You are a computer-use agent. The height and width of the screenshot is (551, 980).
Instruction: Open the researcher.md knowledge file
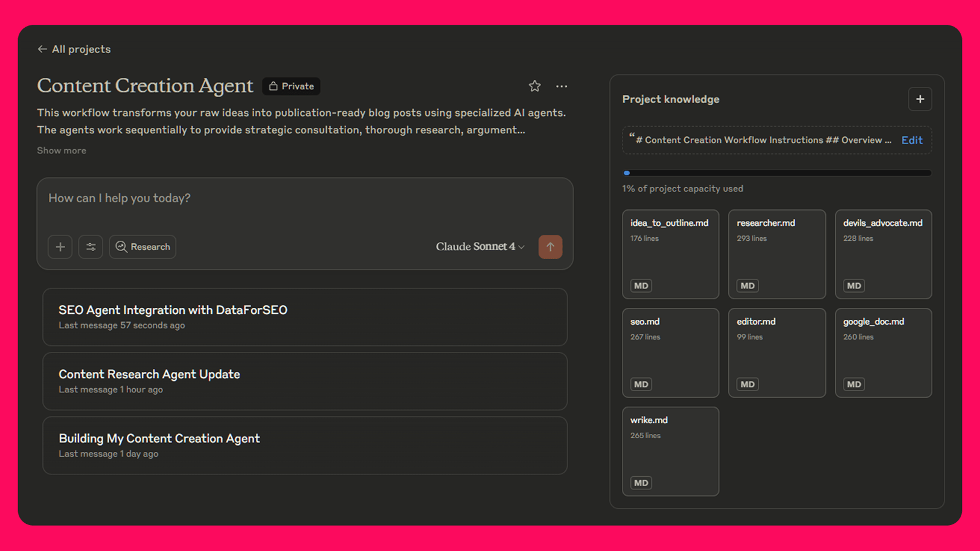click(x=777, y=254)
